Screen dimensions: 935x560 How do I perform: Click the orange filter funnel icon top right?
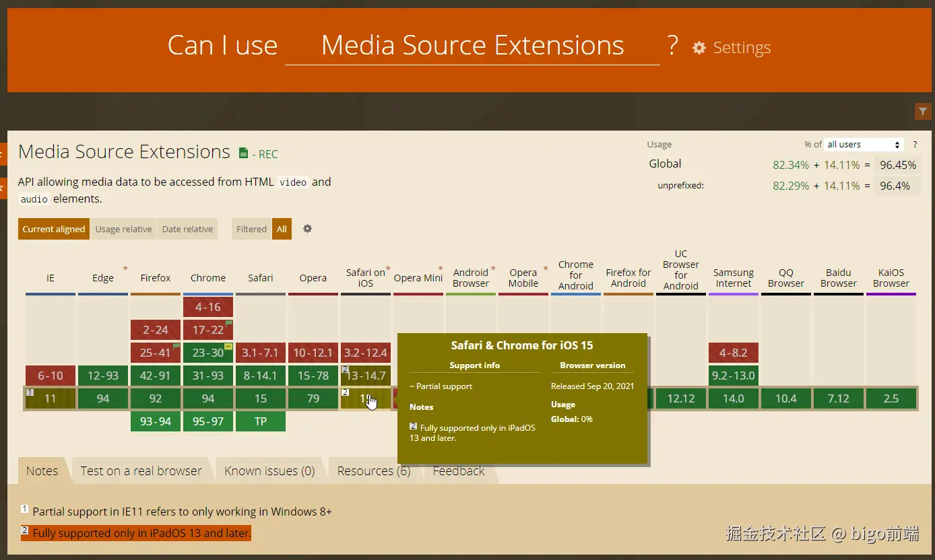point(922,111)
